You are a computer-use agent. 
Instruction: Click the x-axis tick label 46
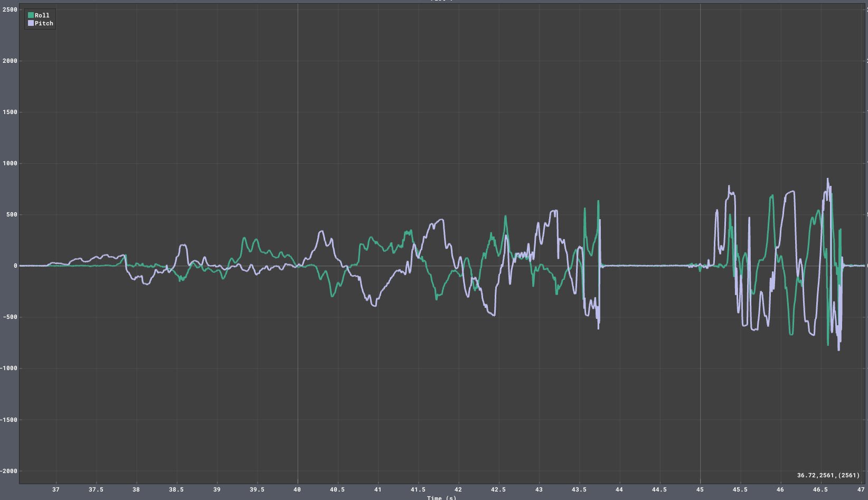click(780, 489)
